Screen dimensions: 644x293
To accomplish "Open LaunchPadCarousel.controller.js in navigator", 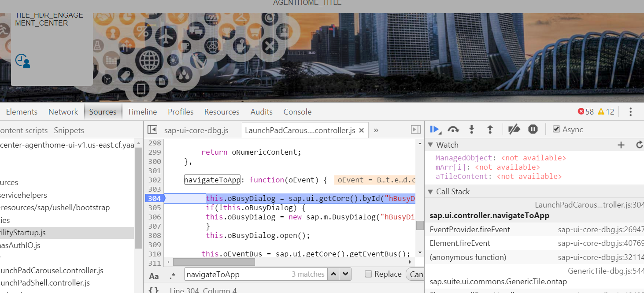I will [52, 271].
